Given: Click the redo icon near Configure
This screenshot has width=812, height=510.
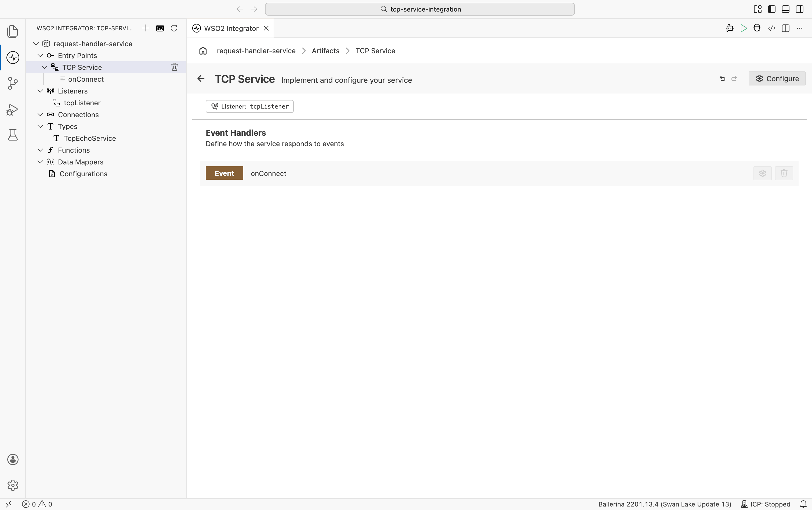Looking at the screenshot, I should [734, 78].
